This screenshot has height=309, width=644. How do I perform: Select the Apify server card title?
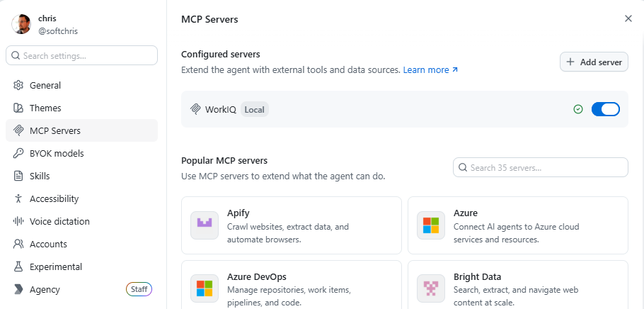pyautogui.click(x=238, y=213)
